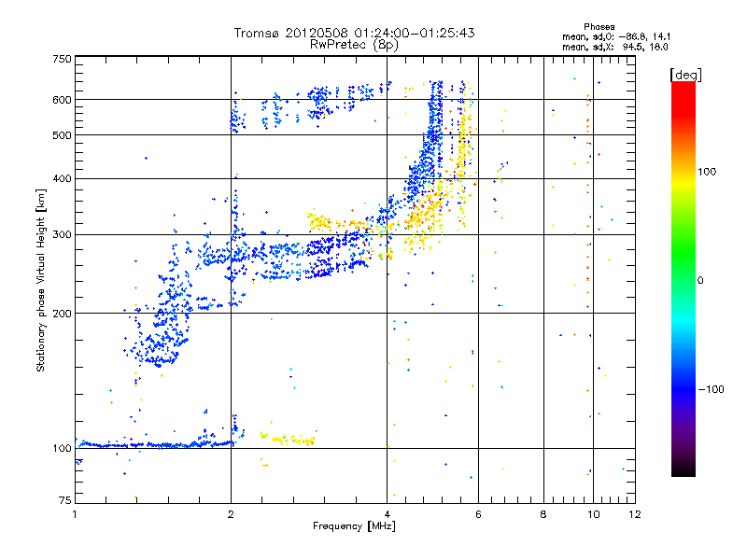Click y-axis tick label '750'
The image size is (747, 560).
pos(62,59)
